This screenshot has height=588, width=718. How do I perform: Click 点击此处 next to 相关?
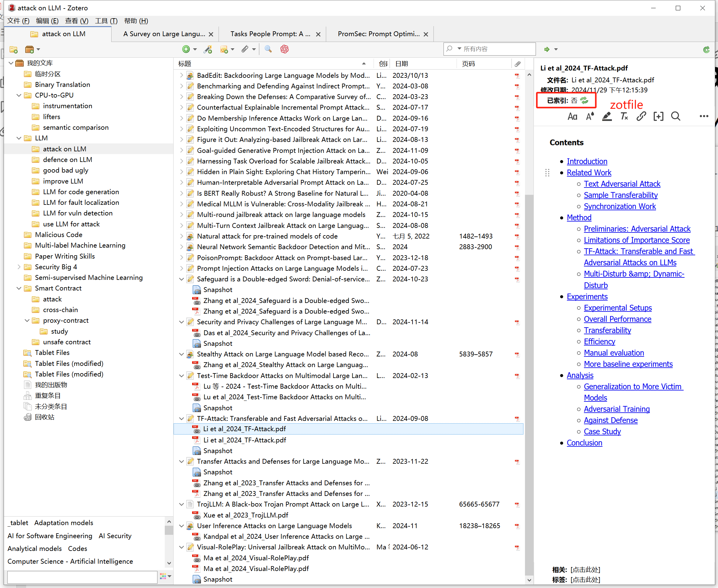[585, 570]
